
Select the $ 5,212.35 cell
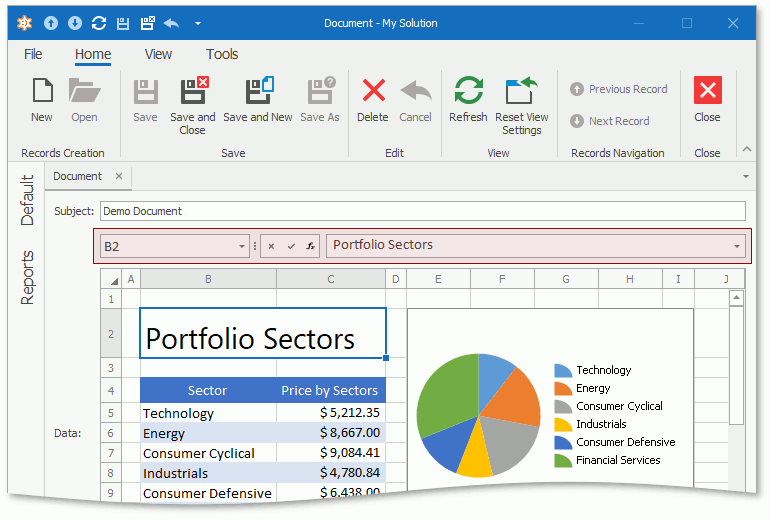331,413
